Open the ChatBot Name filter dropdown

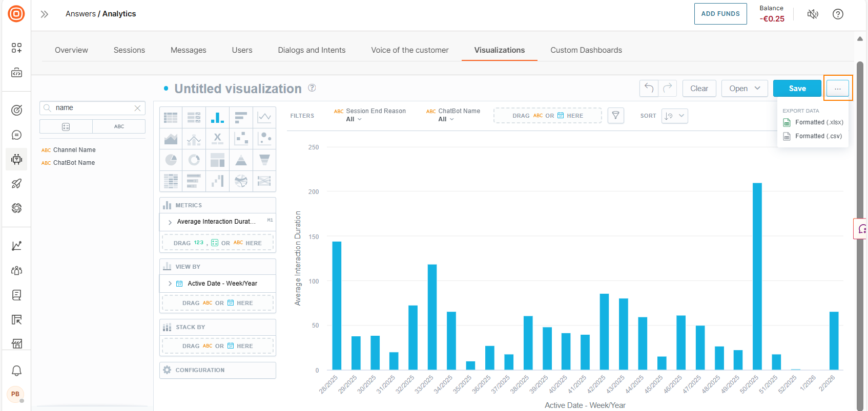[453, 115]
